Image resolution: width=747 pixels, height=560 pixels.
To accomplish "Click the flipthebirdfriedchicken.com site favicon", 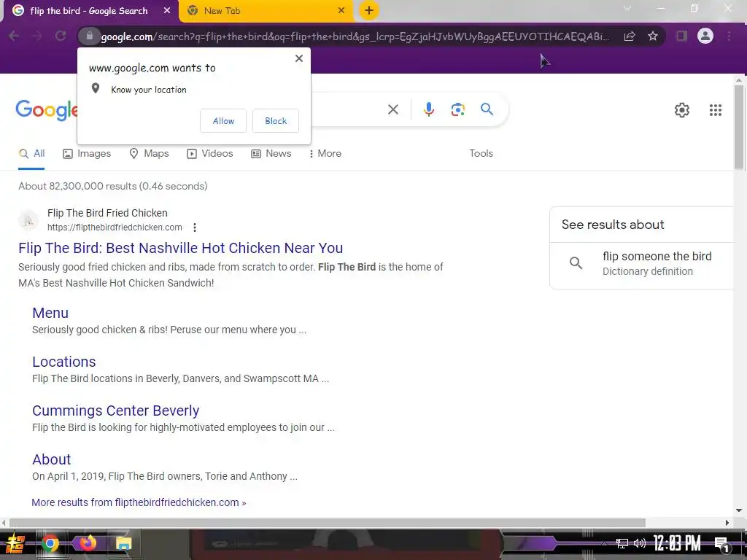I will tap(28, 220).
